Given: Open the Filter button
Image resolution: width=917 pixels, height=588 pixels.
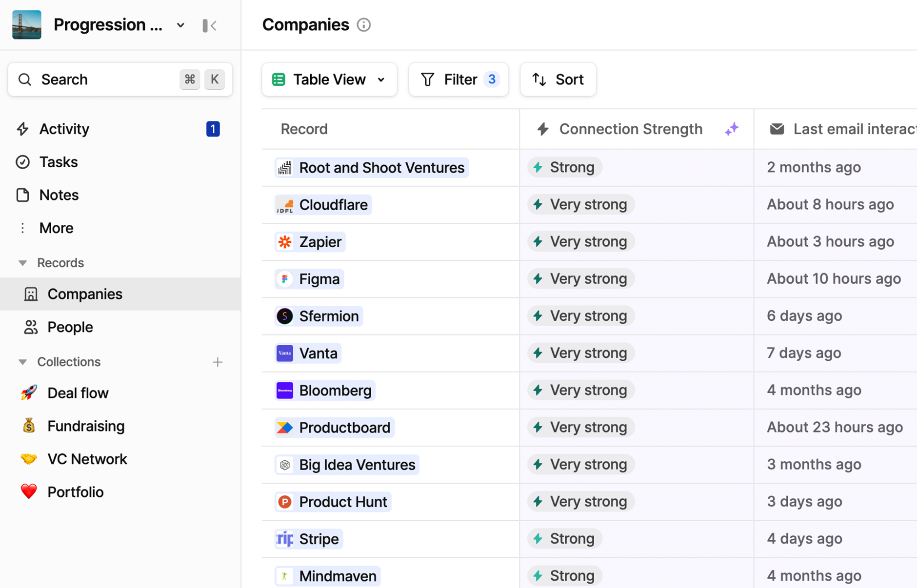Looking at the screenshot, I should [458, 79].
